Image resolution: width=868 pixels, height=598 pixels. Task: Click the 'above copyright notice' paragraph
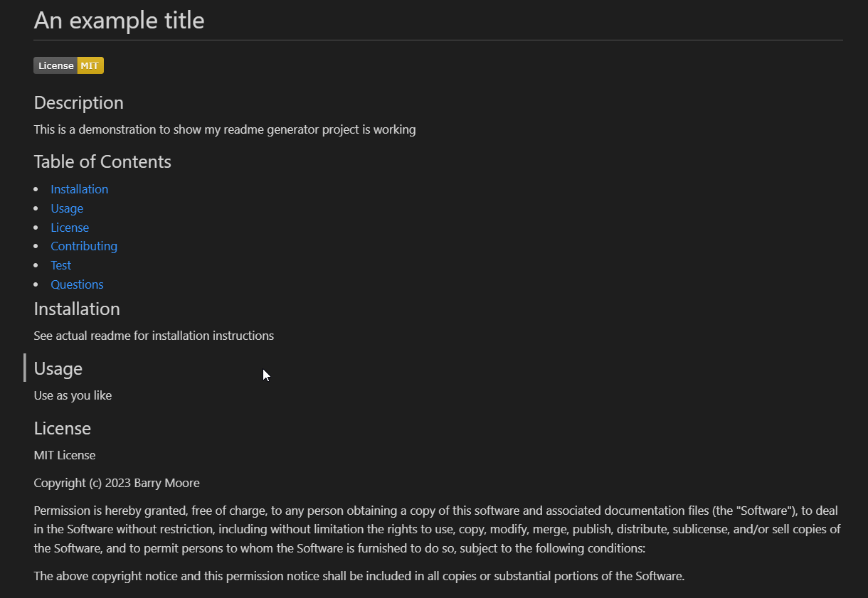click(359, 576)
